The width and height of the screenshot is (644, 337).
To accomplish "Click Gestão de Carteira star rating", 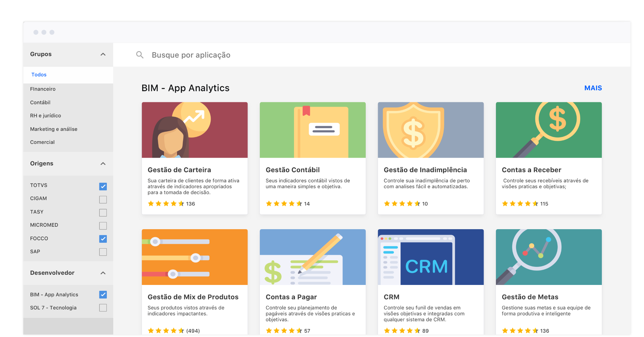I will coord(166,204).
